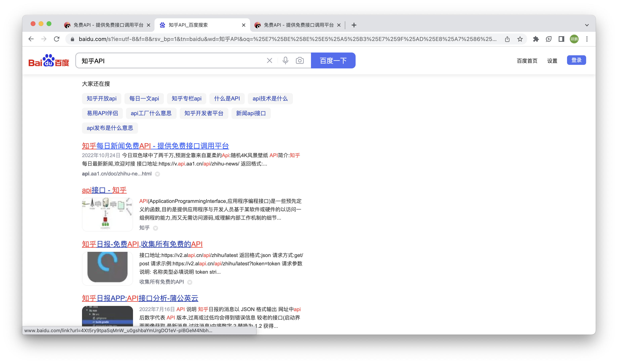618x364 pixels.
Task: Click the 大家还在搜 heading
Action: click(96, 84)
